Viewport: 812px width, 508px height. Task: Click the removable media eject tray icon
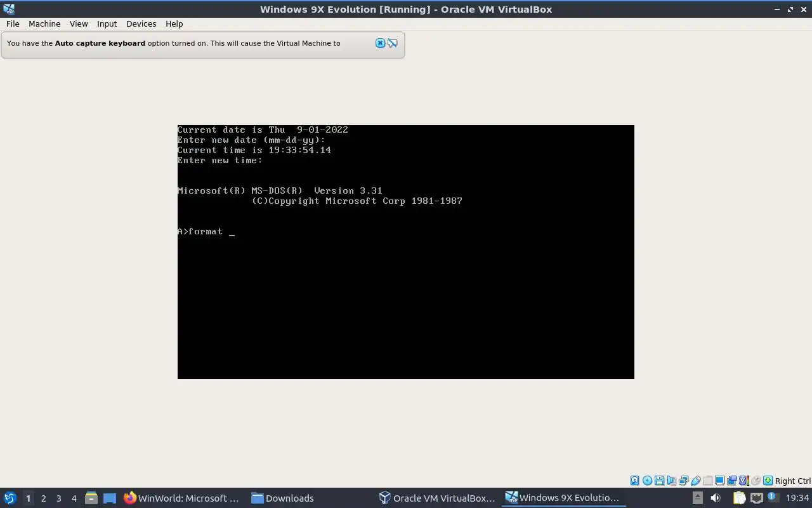697,498
